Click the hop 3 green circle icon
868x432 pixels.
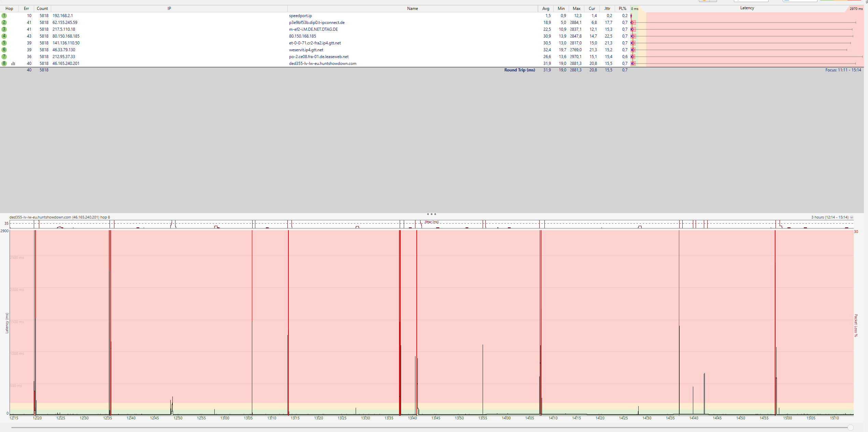[x=4, y=29]
